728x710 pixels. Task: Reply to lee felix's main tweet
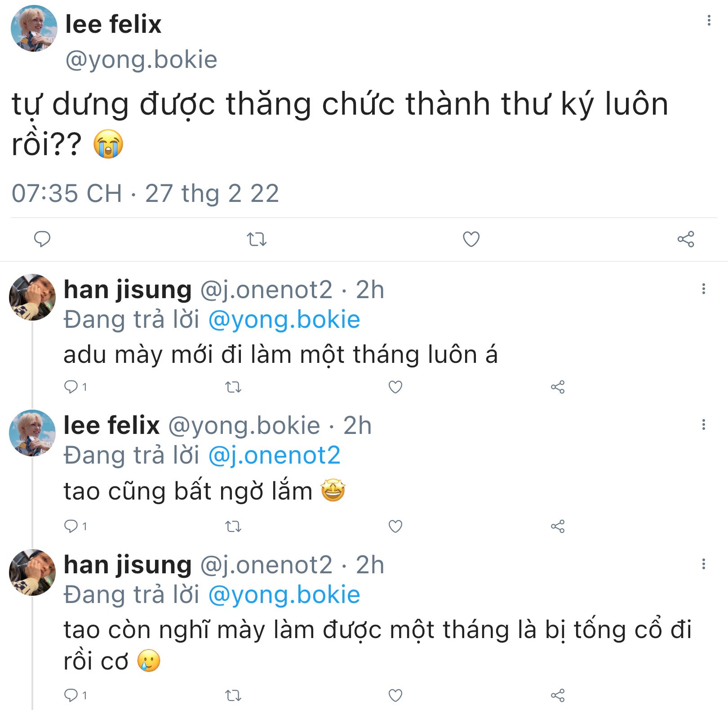[42, 239]
